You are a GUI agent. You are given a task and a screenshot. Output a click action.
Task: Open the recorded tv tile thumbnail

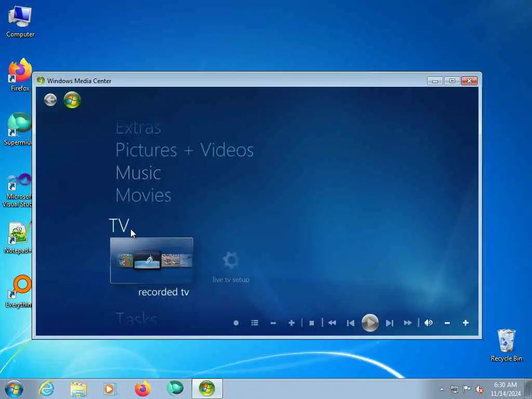[152, 260]
